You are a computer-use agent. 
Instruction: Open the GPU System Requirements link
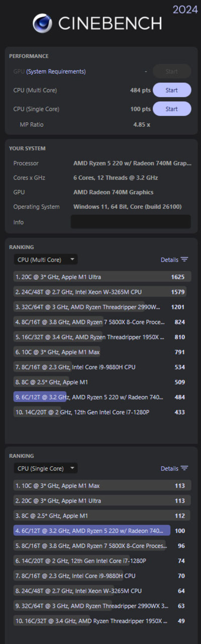click(x=56, y=71)
